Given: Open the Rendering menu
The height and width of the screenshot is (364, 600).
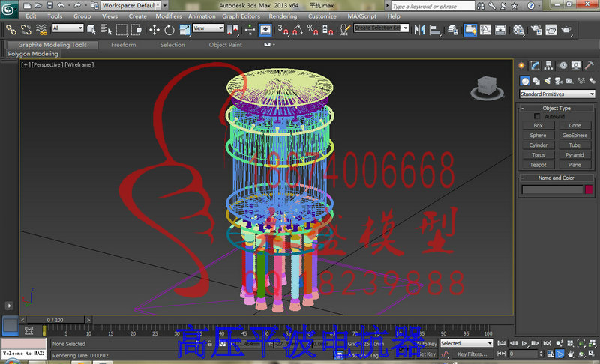Looking at the screenshot, I should click(283, 16).
